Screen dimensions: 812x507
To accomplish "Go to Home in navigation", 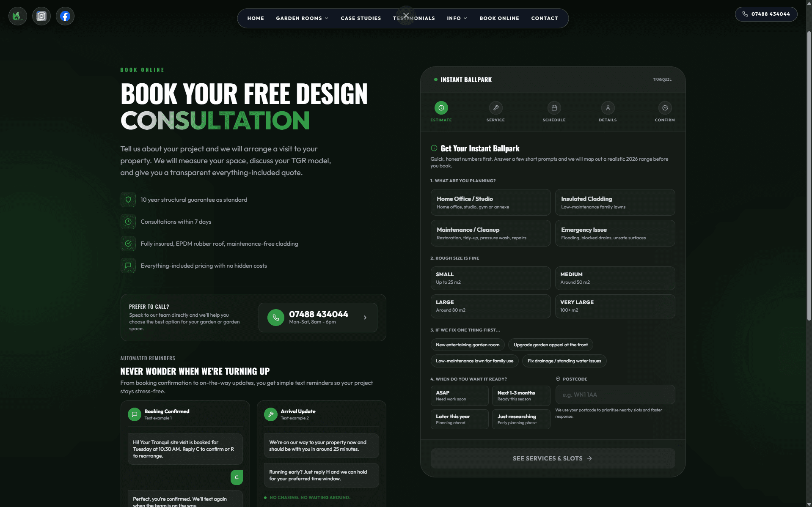I will click(x=256, y=18).
